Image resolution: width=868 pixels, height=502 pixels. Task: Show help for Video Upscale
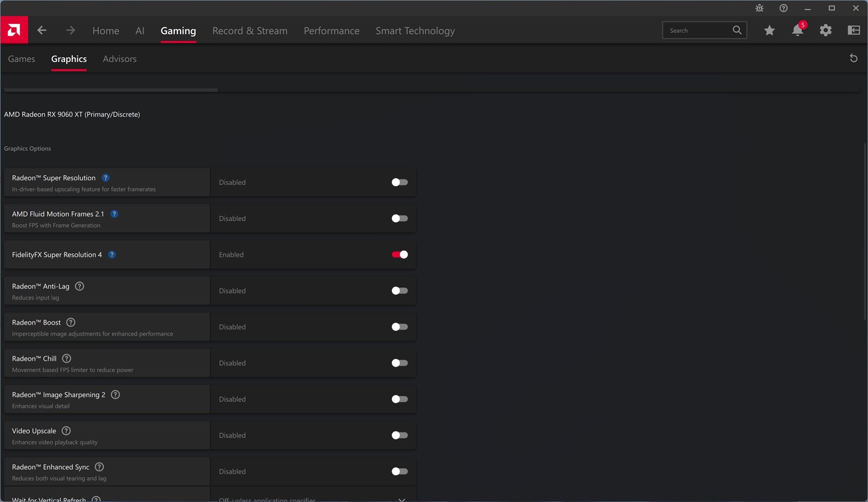pos(66,431)
